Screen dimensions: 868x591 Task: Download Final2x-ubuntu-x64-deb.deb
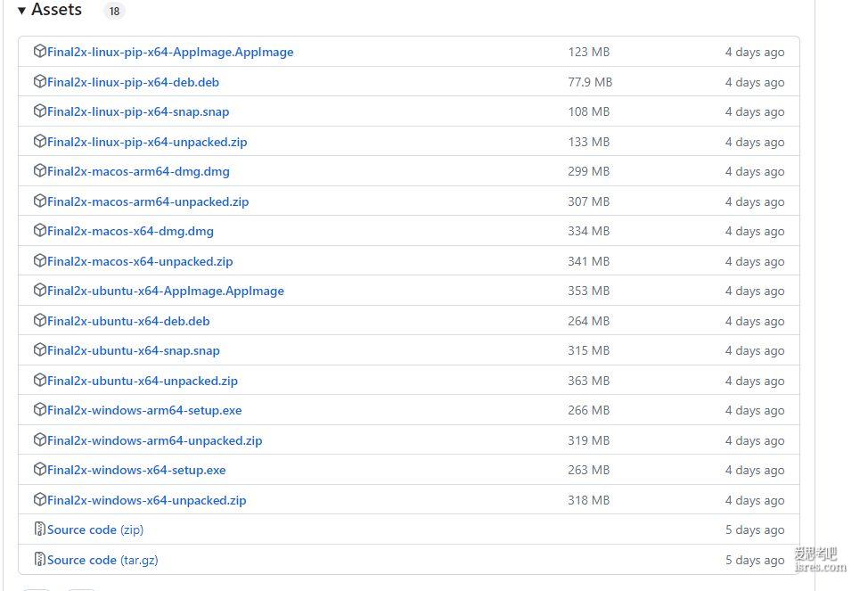click(128, 321)
